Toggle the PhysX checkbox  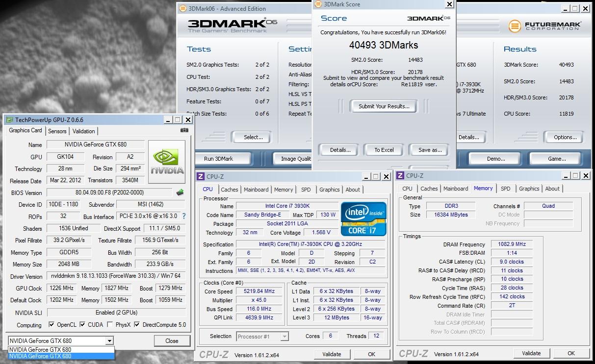coord(110,324)
